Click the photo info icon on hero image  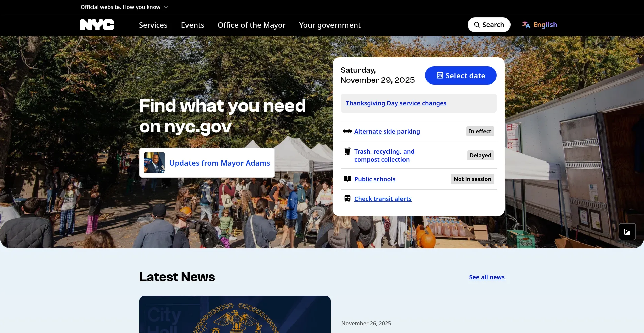[x=627, y=232]
